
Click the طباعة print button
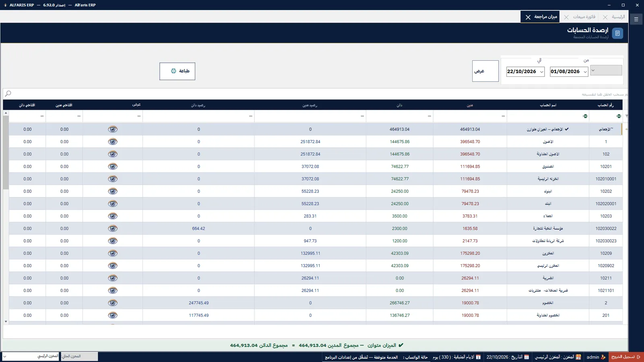[177, 71]
